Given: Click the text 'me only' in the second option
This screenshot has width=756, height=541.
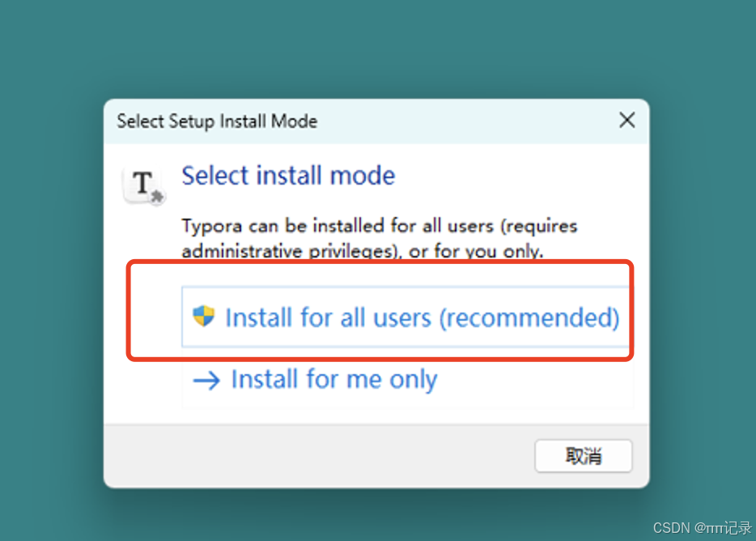Looking at the screenshot, I should tap(392, 379).
